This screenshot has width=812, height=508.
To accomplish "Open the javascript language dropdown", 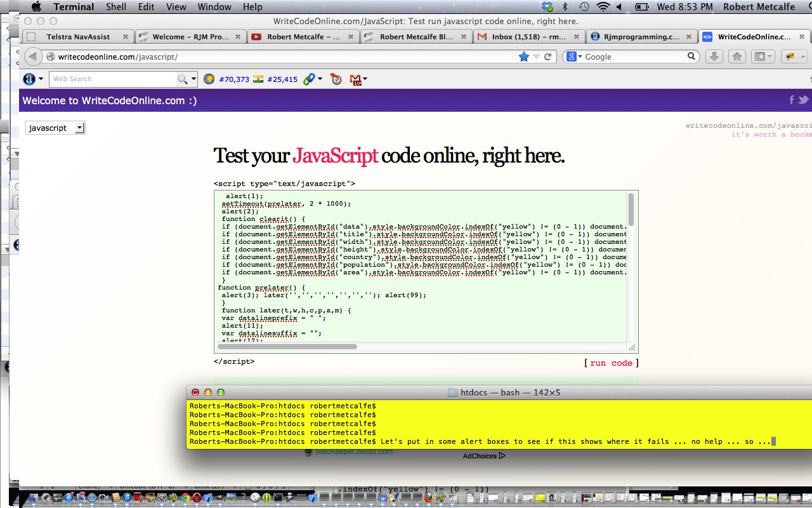I will click(55, 128).
